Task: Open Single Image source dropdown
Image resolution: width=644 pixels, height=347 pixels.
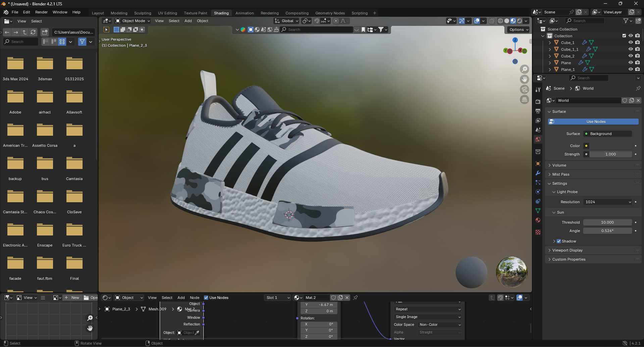Action: click(428, 317)
